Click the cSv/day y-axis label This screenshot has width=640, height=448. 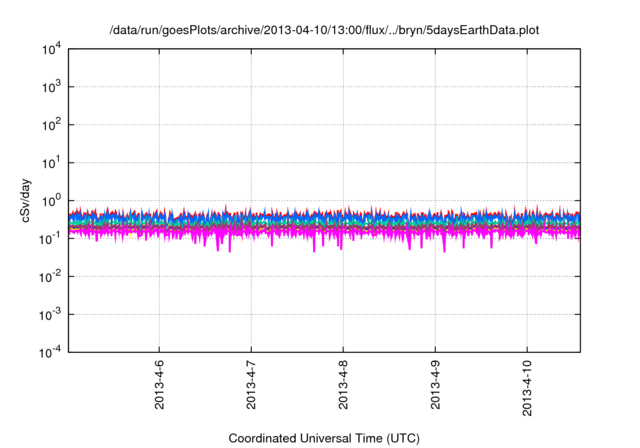[x=26, y=200]
